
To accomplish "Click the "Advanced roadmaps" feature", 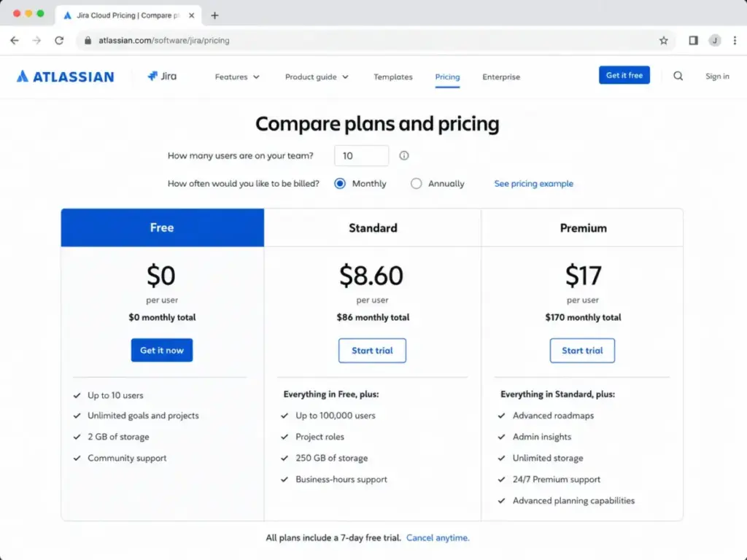I will coord(553,416).
